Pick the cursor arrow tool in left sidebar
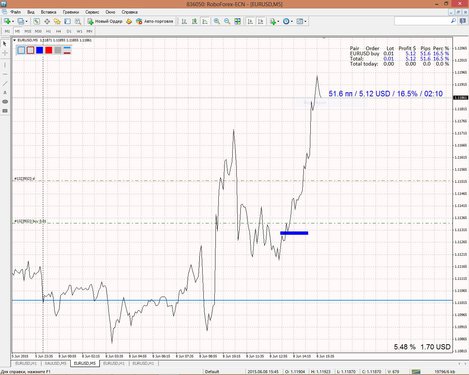Screen dimensions: 469x375 point(5,44)
